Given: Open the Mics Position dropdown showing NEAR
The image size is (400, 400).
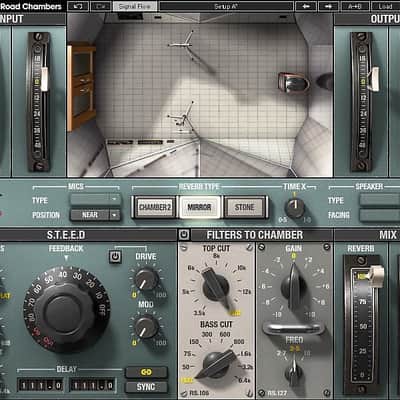Looking at the screenshot, I should (x=95, y=215).
